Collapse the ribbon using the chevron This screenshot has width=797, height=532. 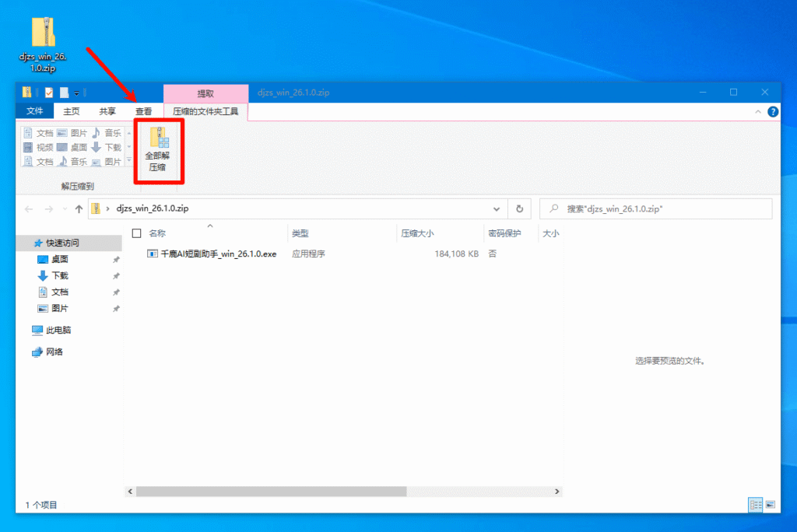point(759,112)
